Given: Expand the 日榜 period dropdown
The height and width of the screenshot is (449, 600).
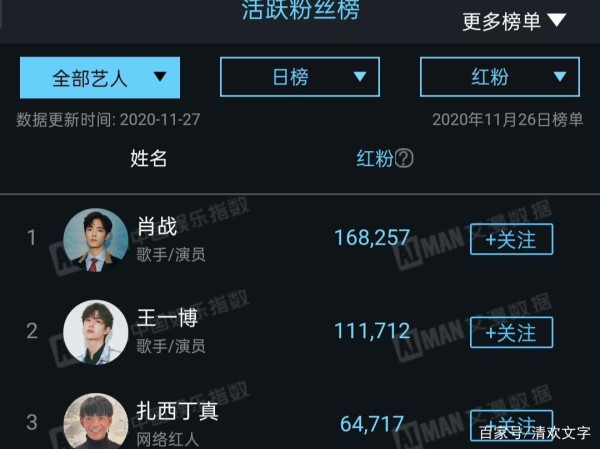Looking at the screenshot, I should [300, 77].
